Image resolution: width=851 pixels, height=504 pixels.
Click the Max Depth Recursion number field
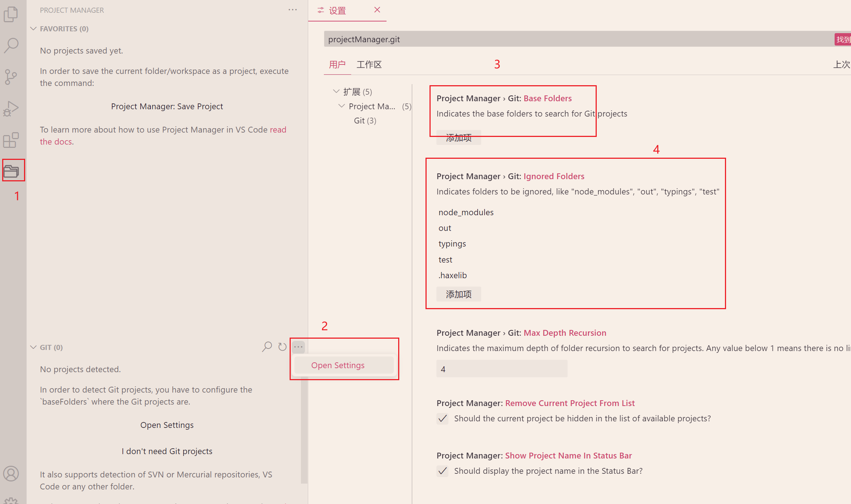[x=501, y=369]
